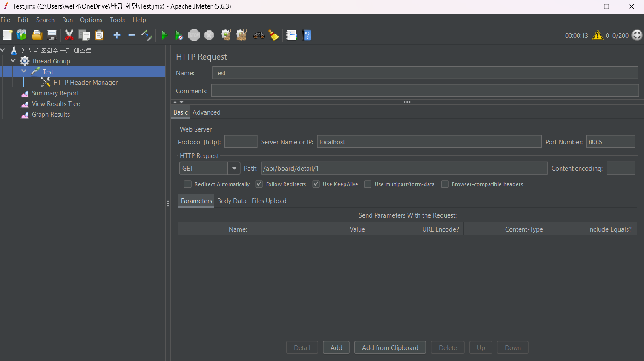The width and height of the screenshot is (644, 361).
Task: Click the Name field containing Test
Action: (x=425, y=73)
